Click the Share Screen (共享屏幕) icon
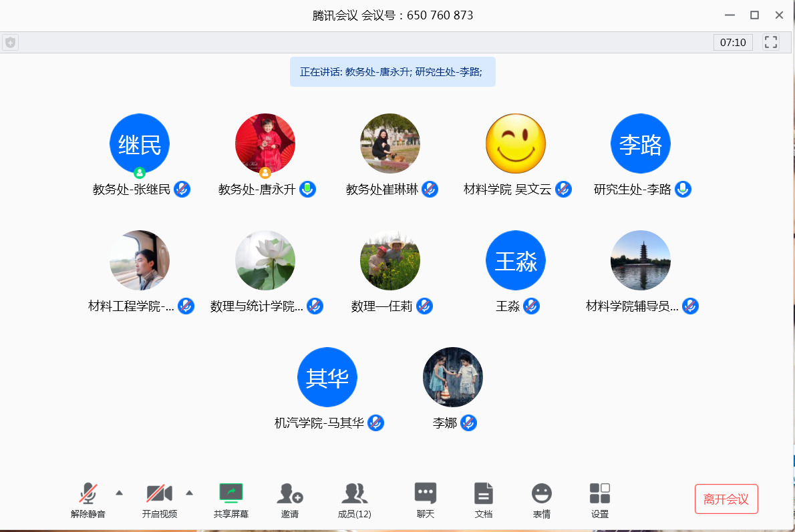The image size is (795, 532). point(231,494)
